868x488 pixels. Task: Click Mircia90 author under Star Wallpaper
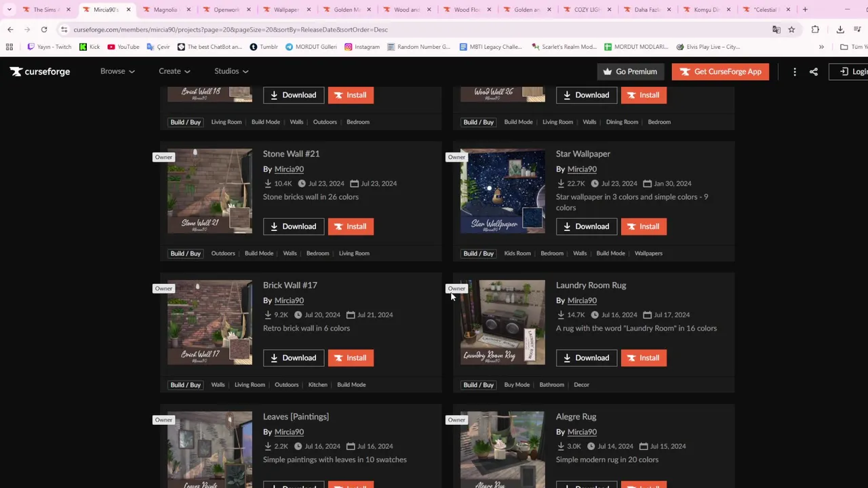coord(582,169)
